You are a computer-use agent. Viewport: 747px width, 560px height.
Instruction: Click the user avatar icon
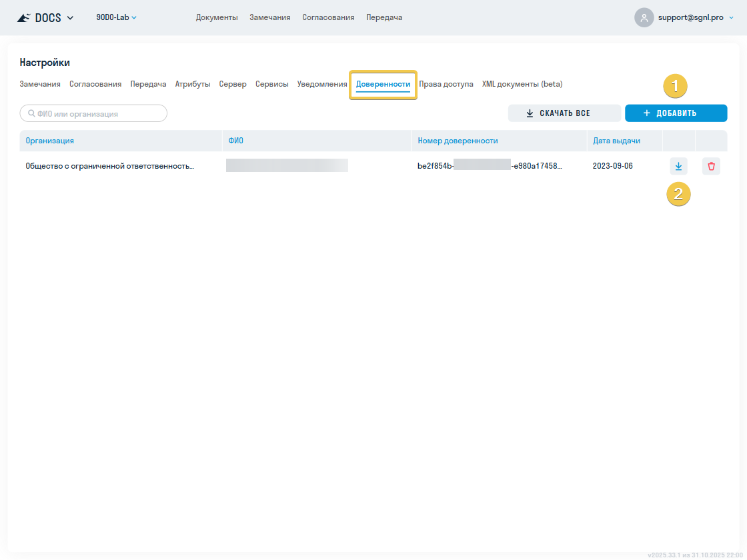[644, 18]
